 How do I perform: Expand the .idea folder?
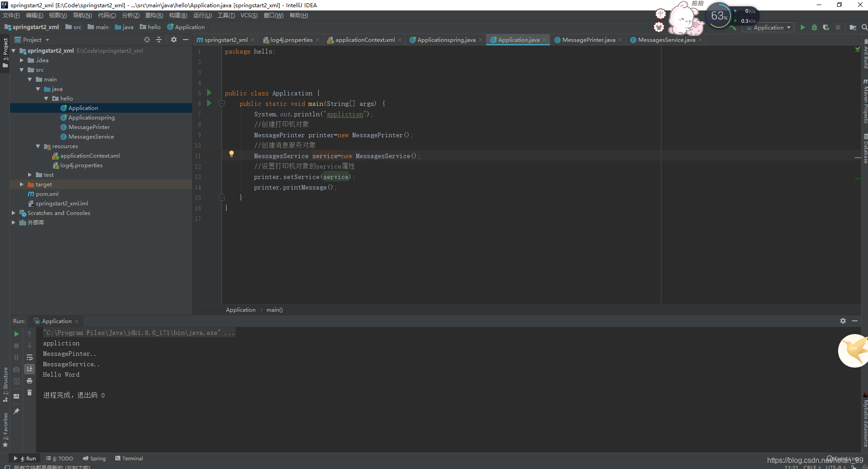[21, 60]
